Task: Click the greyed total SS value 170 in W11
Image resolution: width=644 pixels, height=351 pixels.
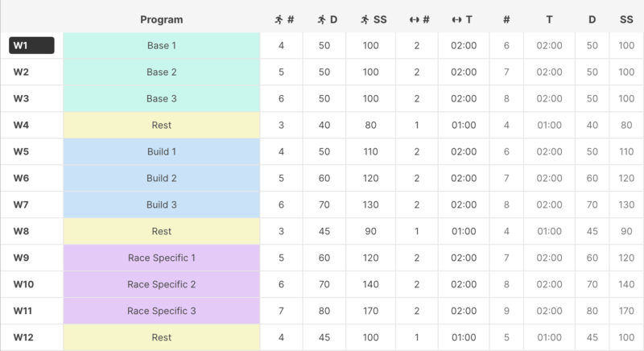Action: click(626, 311)
